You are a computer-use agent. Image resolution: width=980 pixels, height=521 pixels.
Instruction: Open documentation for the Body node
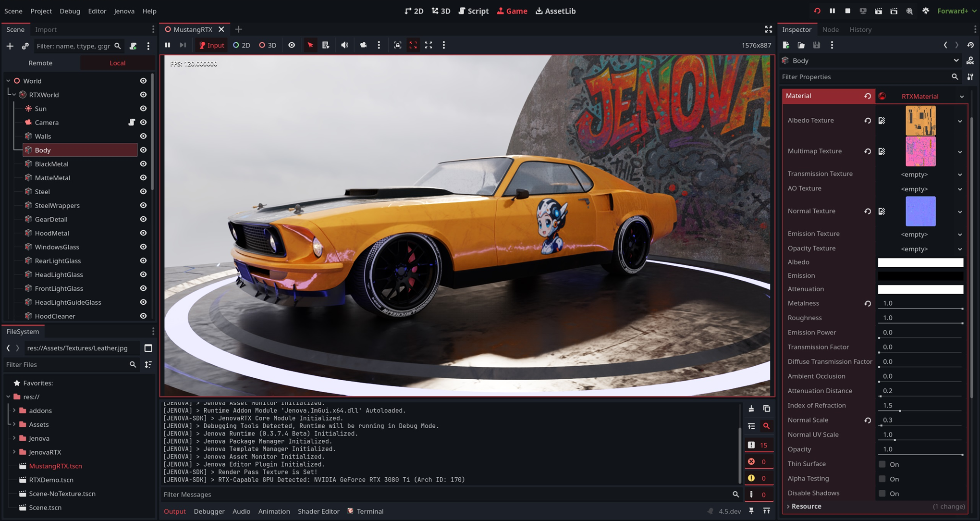click(970, 61)
